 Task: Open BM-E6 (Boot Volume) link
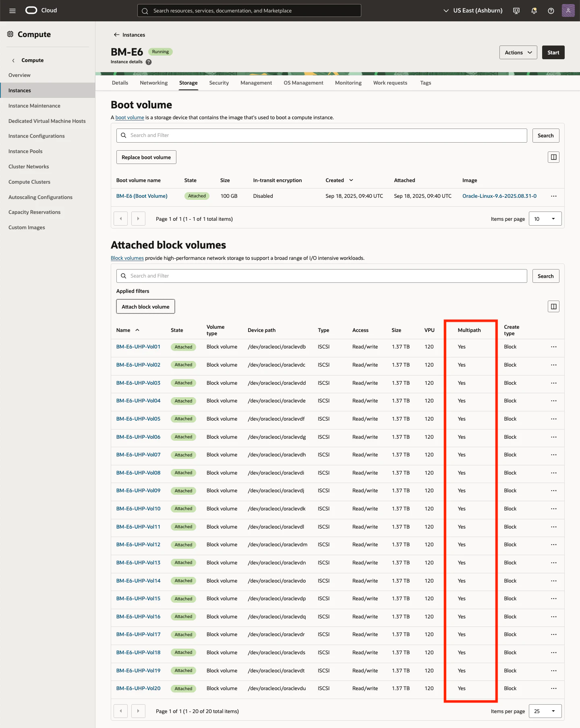[x=142, y=196]
